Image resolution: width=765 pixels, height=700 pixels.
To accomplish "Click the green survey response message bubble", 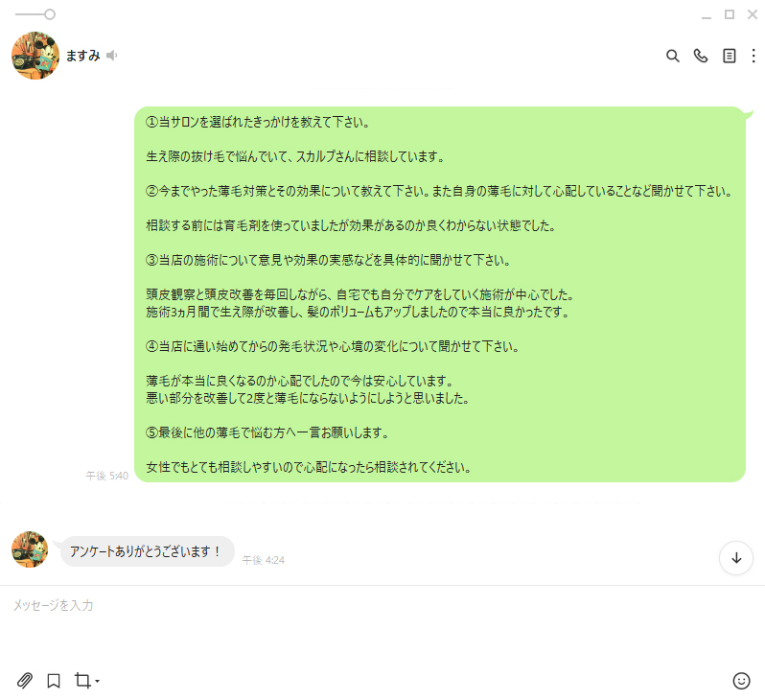I will point(440,294).
